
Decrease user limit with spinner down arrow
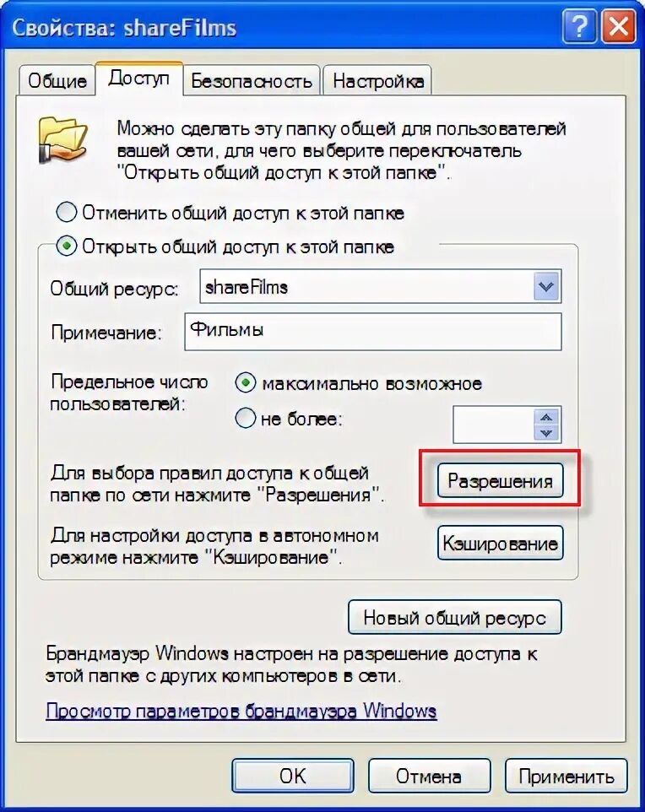point(546,432)
